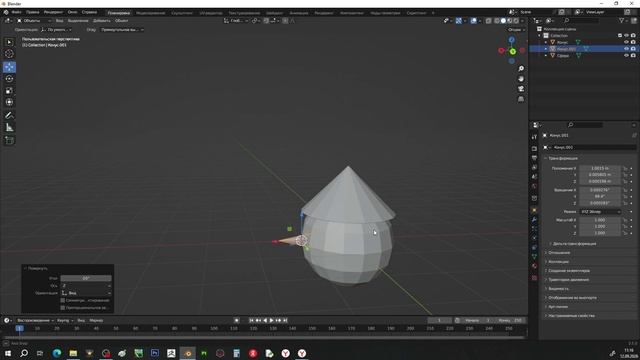
Task: Open the Tool properties tab
Action: click(x=534, y=137)
